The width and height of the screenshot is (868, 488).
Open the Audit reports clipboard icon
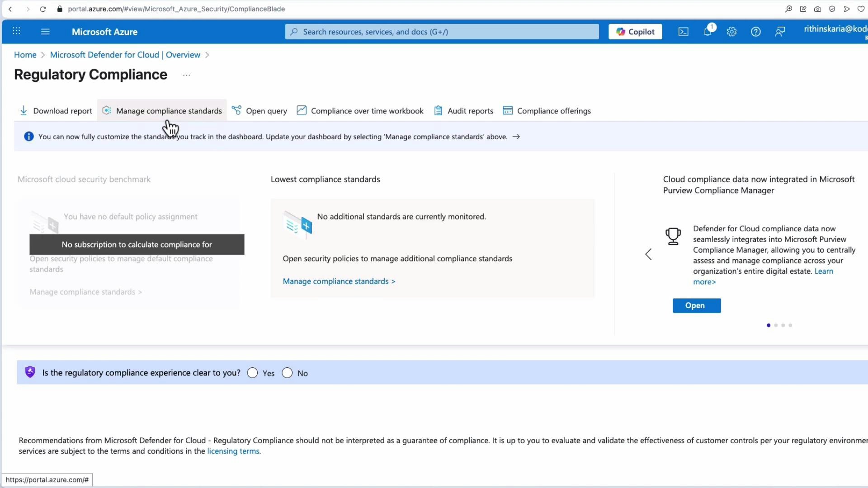(438, 110)
